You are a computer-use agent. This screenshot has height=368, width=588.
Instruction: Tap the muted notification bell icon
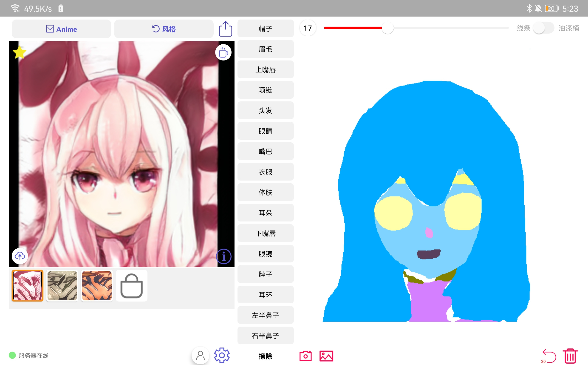[538, 9]
